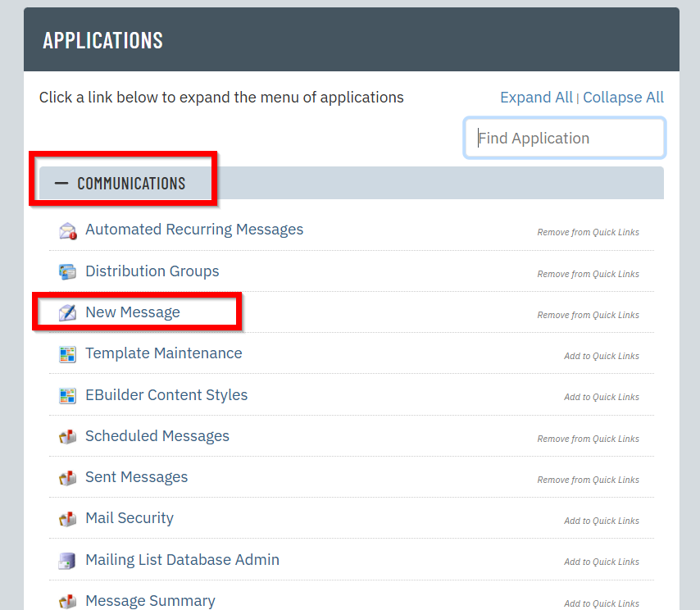Click the Mail Security mailbox icon

[67, 519]
